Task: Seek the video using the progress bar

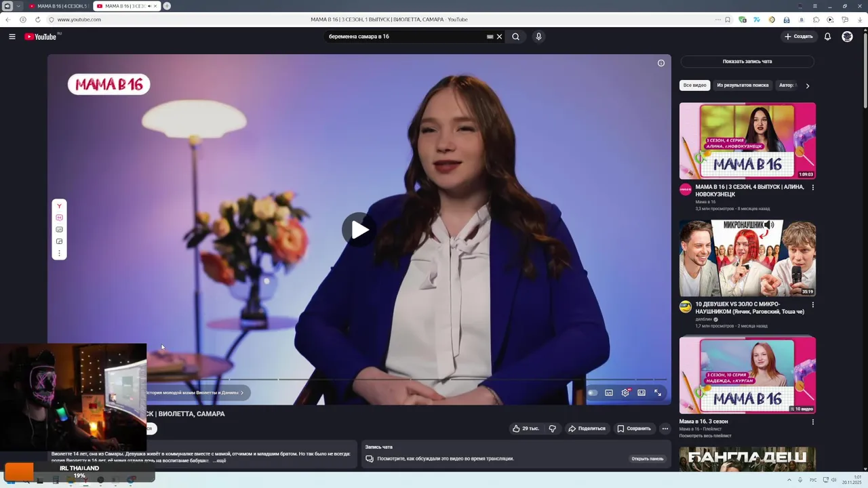Action: [406, 380]
